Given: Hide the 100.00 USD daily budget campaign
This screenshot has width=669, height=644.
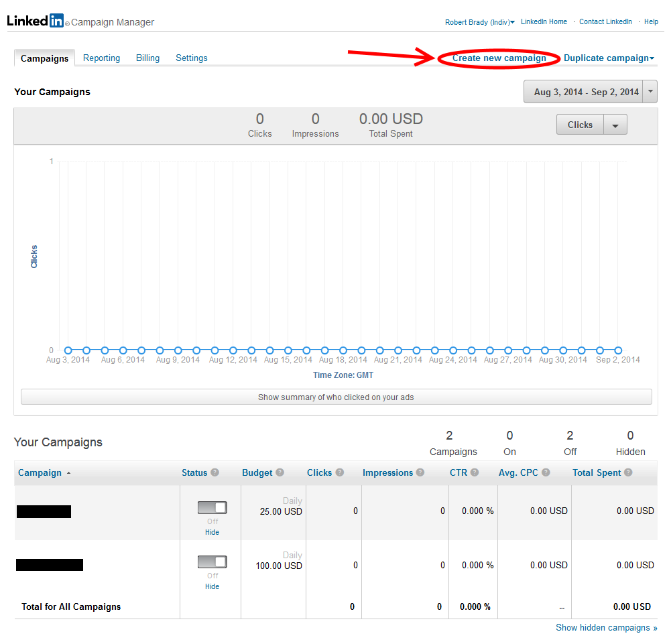Looking at the screenshot, I should [x=212, y=586].
